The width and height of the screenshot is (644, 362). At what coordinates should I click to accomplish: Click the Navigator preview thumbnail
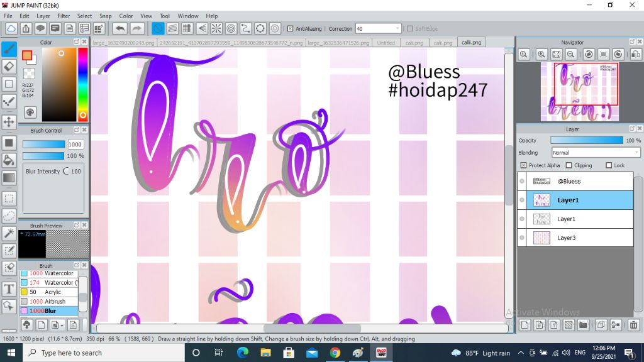pos(579,92)
